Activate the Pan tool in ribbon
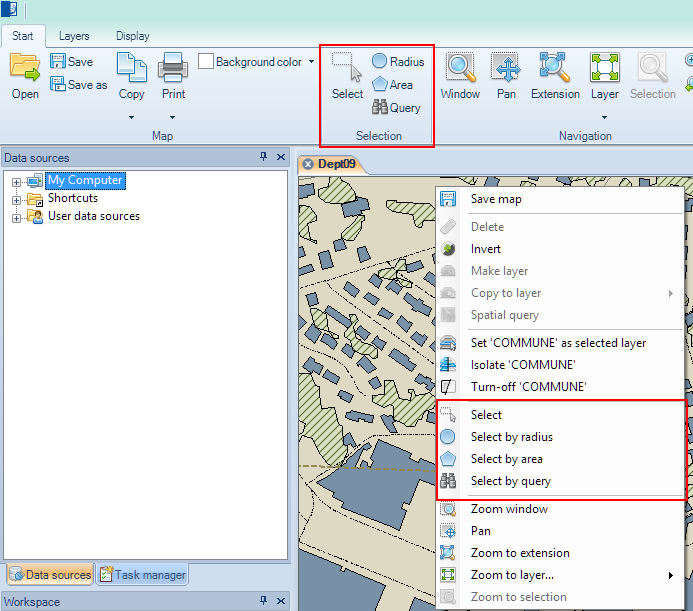 pyautogui.click(x=506, y=68)
